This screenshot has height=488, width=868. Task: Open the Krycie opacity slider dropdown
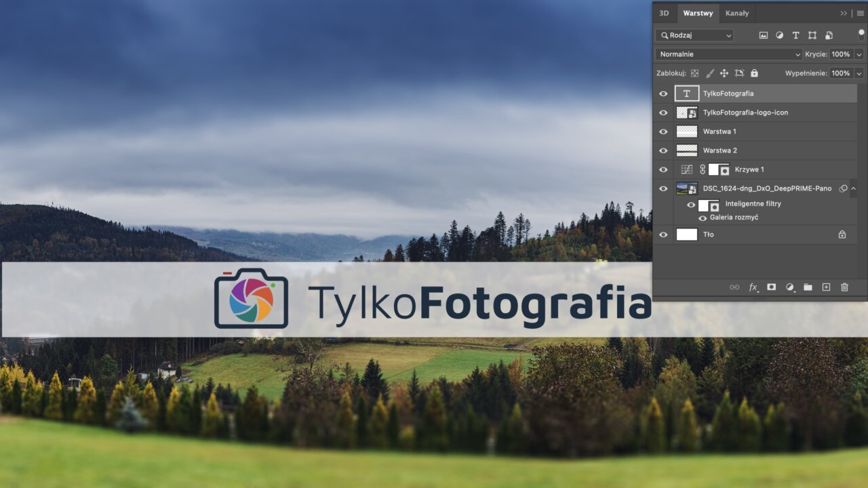tap(859, 54)
